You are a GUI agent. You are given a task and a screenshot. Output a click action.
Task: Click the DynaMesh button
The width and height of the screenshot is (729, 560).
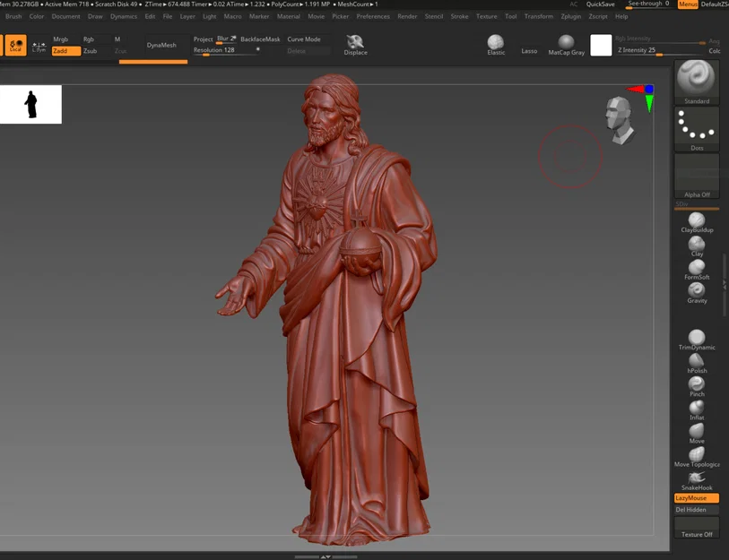pos(161,45)
